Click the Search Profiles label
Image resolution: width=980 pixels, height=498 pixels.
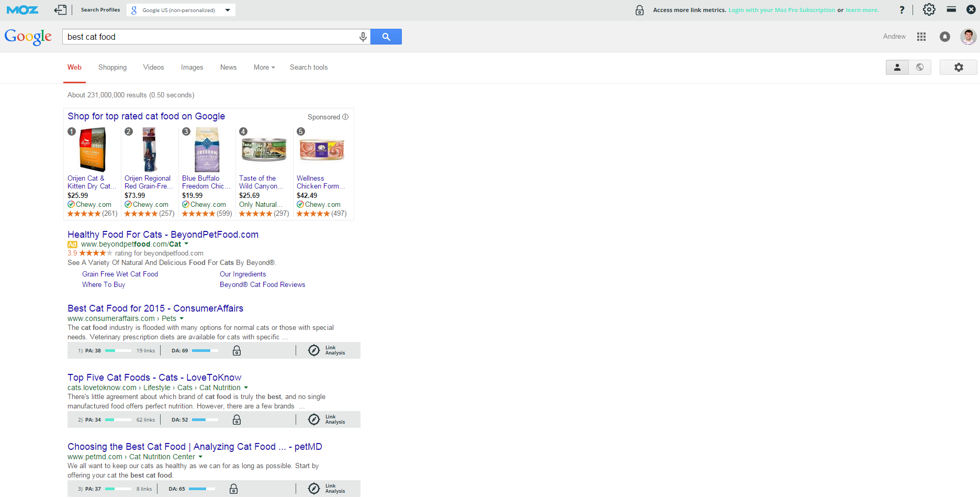[x=100, y=10]
